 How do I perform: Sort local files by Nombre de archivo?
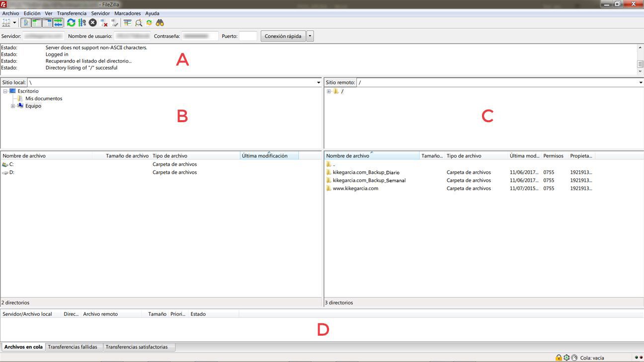tap(47, 156)
